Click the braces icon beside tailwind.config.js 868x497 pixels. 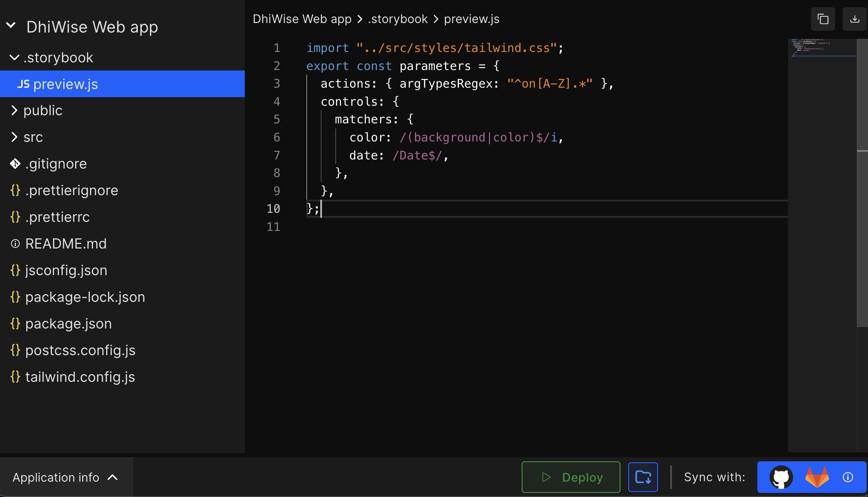(15, 377)
